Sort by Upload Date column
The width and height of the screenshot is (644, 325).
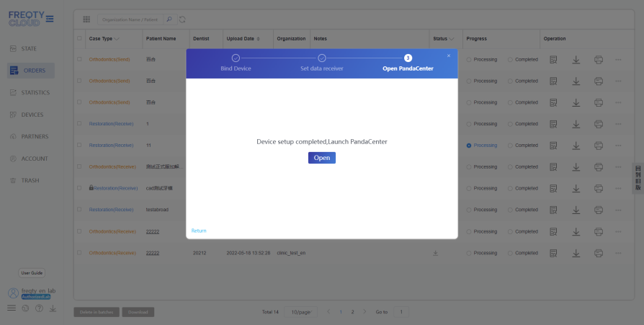(x=258, y=39)
